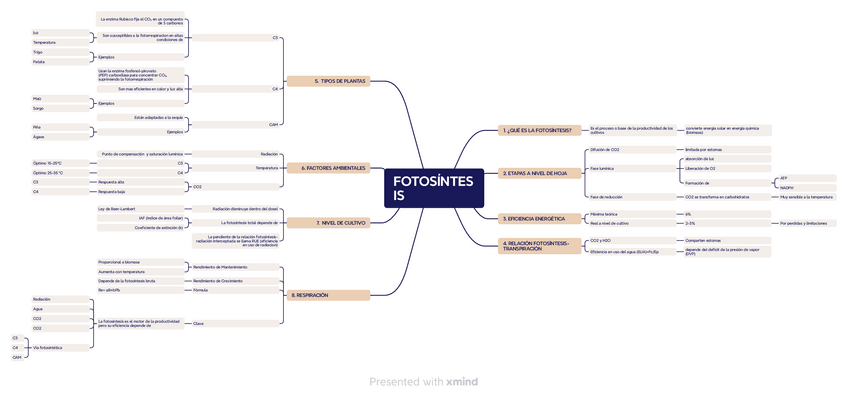The height and width of the screenshot is (400, 848).
Task: Select the Vía fotosintética node
Action: pyautogui.click(x=48, y=347)
